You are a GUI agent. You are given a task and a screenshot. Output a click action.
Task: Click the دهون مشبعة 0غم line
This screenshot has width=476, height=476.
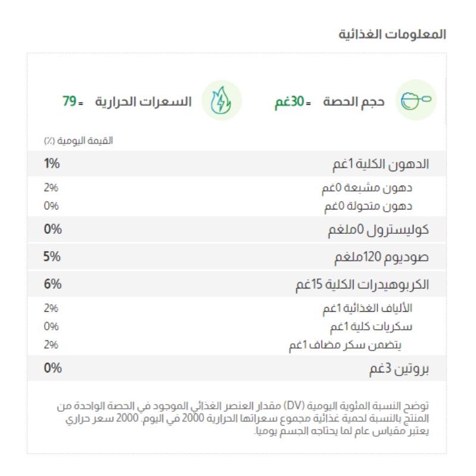pos(367,188)
